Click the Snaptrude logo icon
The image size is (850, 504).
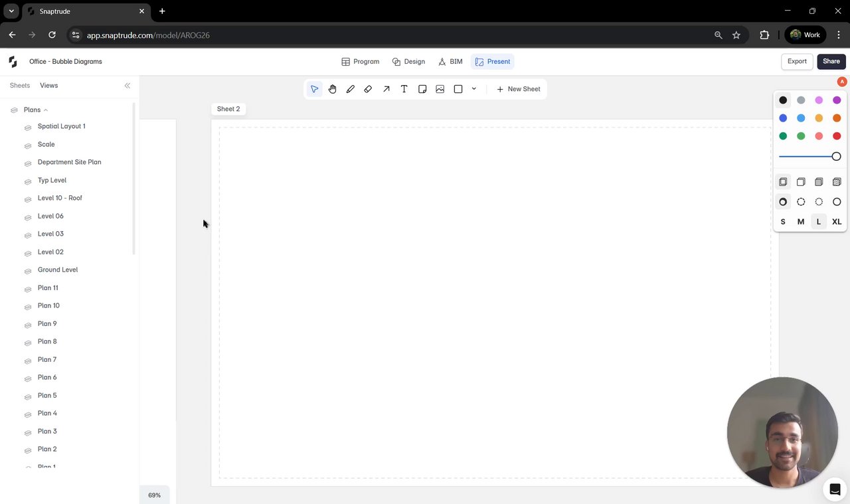pos(13,62)
